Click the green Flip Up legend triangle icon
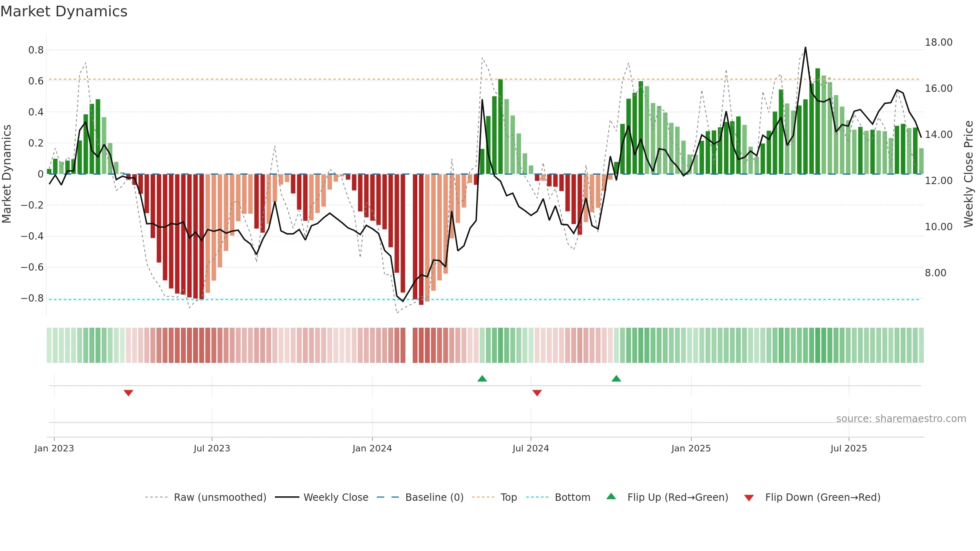Viewport: 980px width, 551px height. (611, 496)
